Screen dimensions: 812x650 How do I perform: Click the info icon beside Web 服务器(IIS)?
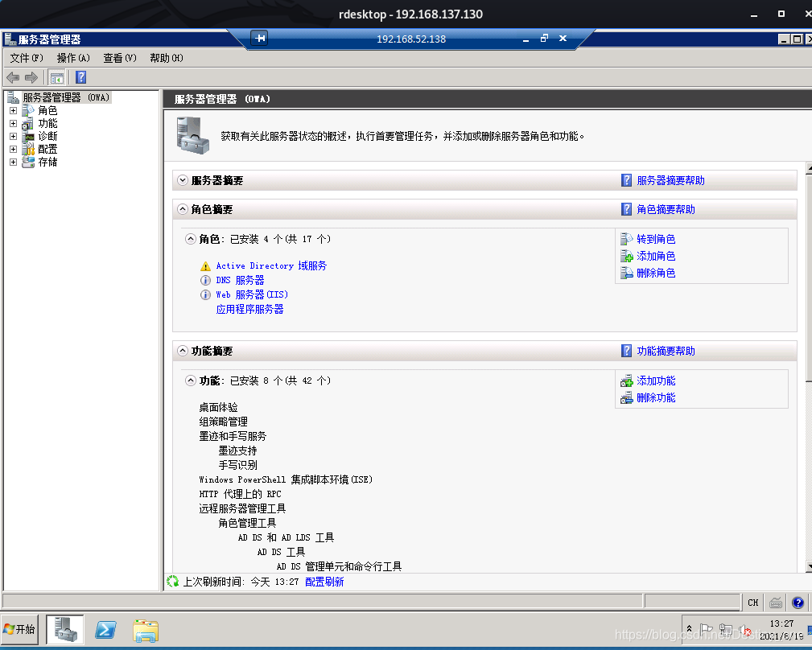[205, 295]
